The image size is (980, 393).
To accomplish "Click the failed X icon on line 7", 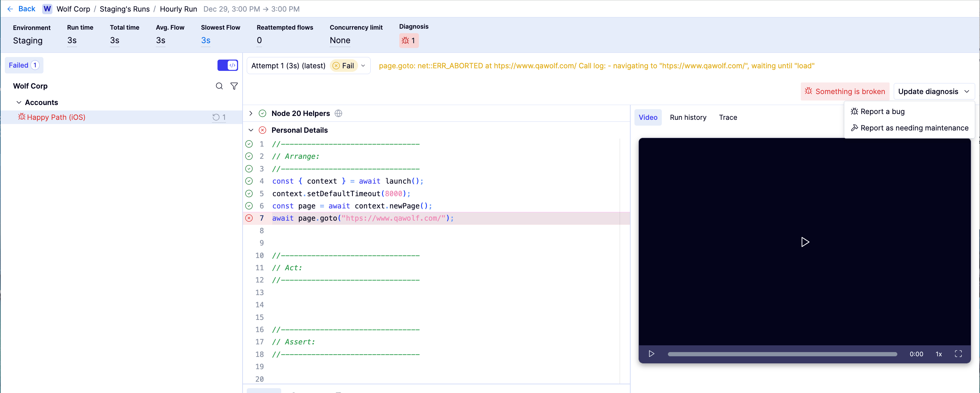I will click(249, 218).
